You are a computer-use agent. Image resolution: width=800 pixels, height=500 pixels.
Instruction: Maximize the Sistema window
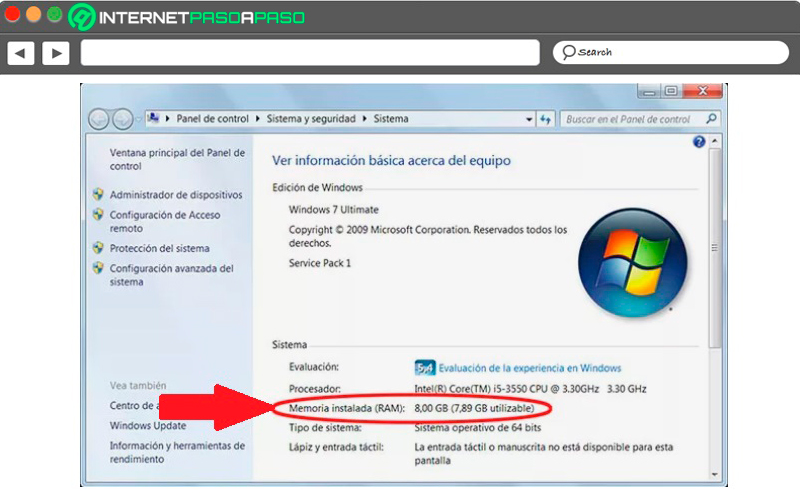(x=671, y=91)
